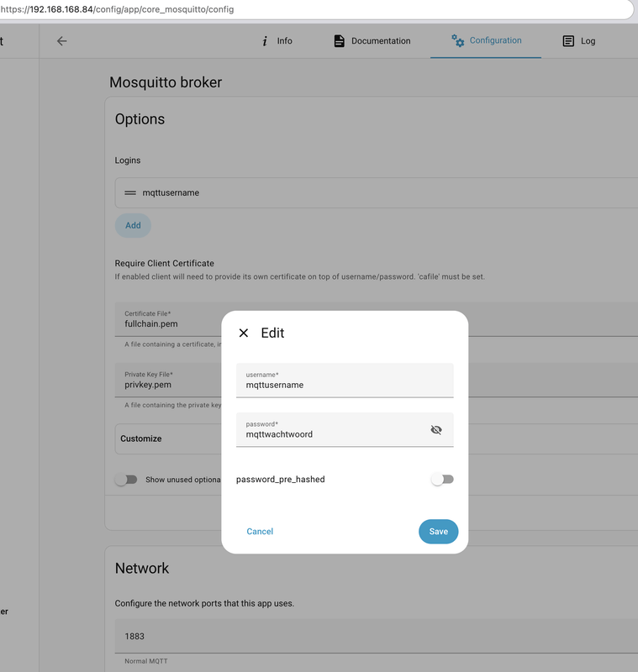Click the Mosquitto broker heading
The image size is (638, 672).
click(166, 82)
